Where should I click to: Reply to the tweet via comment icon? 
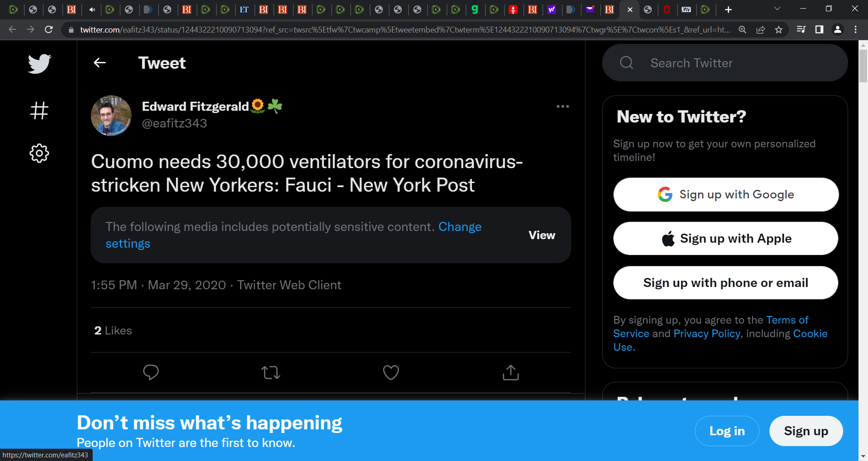(x=151, y=372)
